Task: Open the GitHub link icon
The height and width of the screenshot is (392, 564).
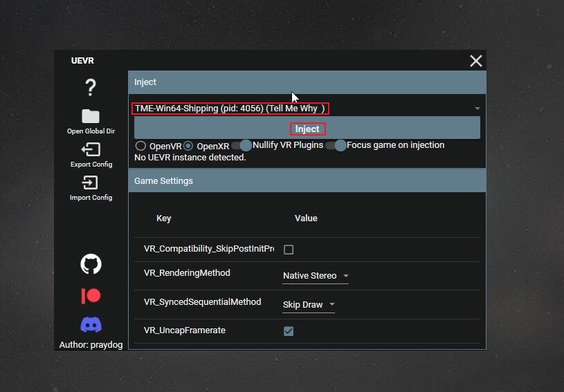Action: [91, 263]
